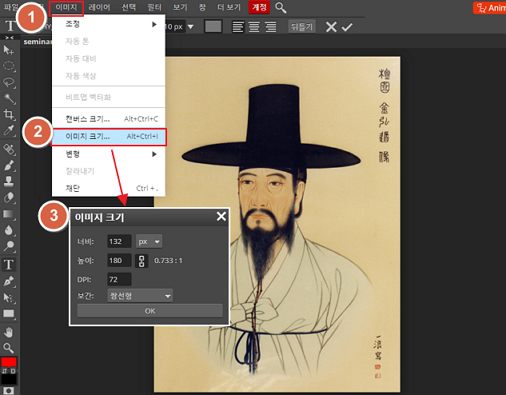Confirm text edit with checkmark icon
Viewport: 506px width, 395px height.
(x=347, y=27)
